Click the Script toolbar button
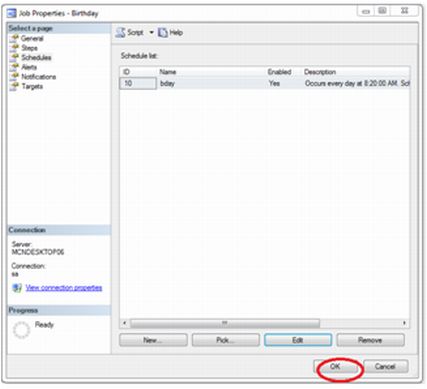The image size is (427, 389). [x=130, y=32]
